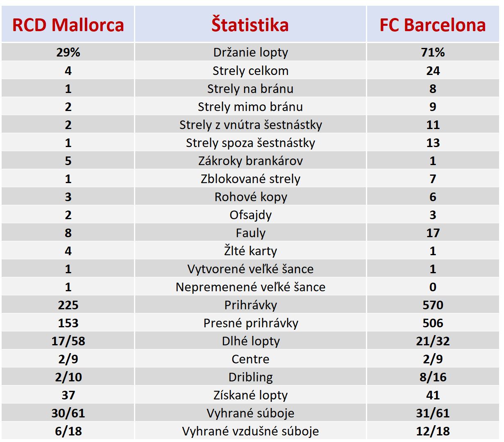The height and width of the screenshot is (442, 504).
Task: Select the Ofsajdy row label
Action: coord(250,215)
